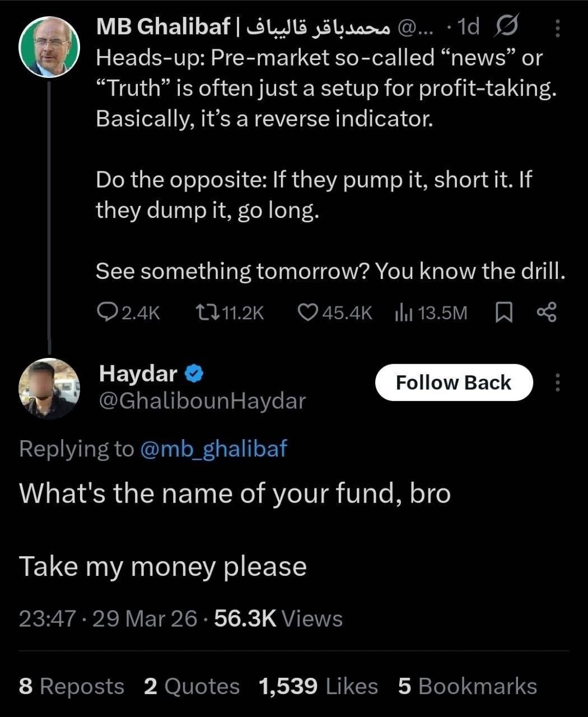Tap the Grok slashed-circle icon beside 1d
The width and height of the screenshot is (588, 717).
coord(506,27)
